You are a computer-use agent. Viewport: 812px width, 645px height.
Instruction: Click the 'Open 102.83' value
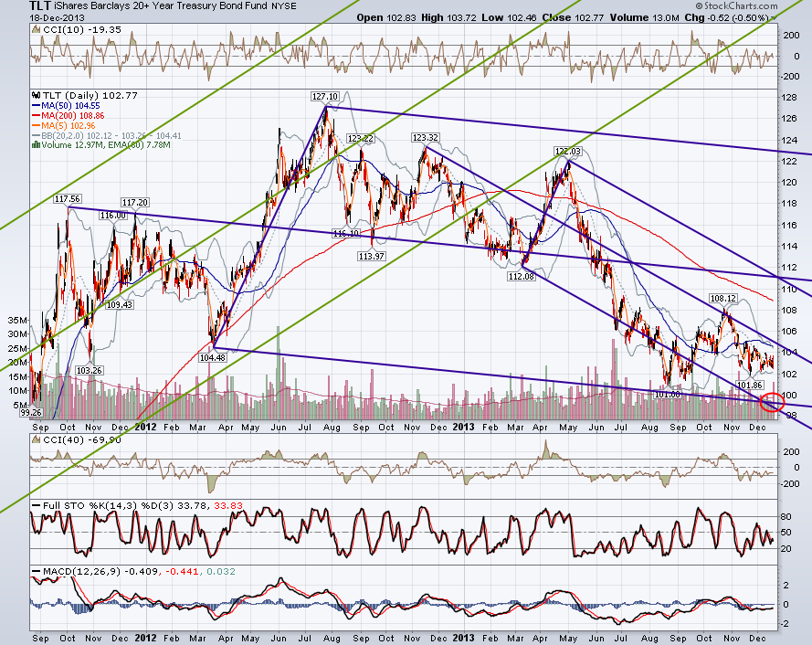tap(385, 17)
